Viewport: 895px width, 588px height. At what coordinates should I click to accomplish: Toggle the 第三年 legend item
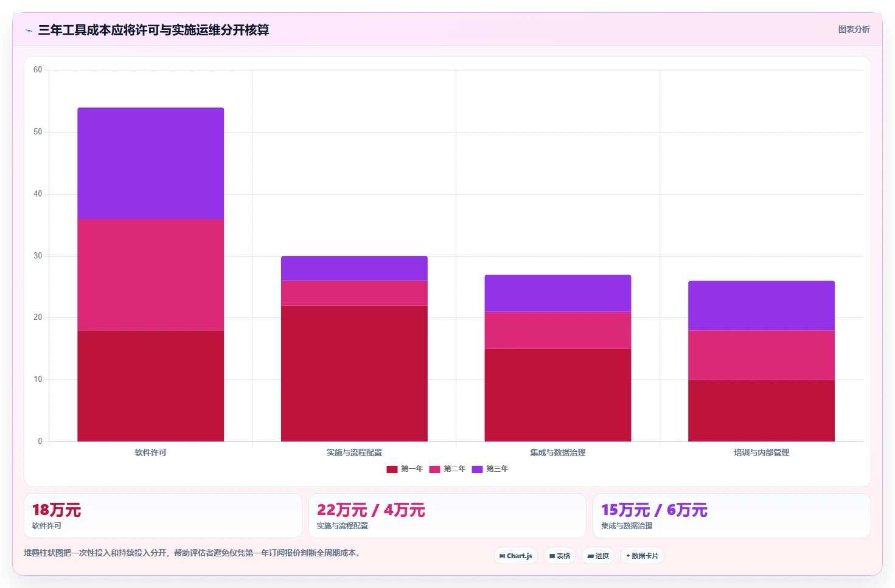pyautogui.click(x=490, y=469)
